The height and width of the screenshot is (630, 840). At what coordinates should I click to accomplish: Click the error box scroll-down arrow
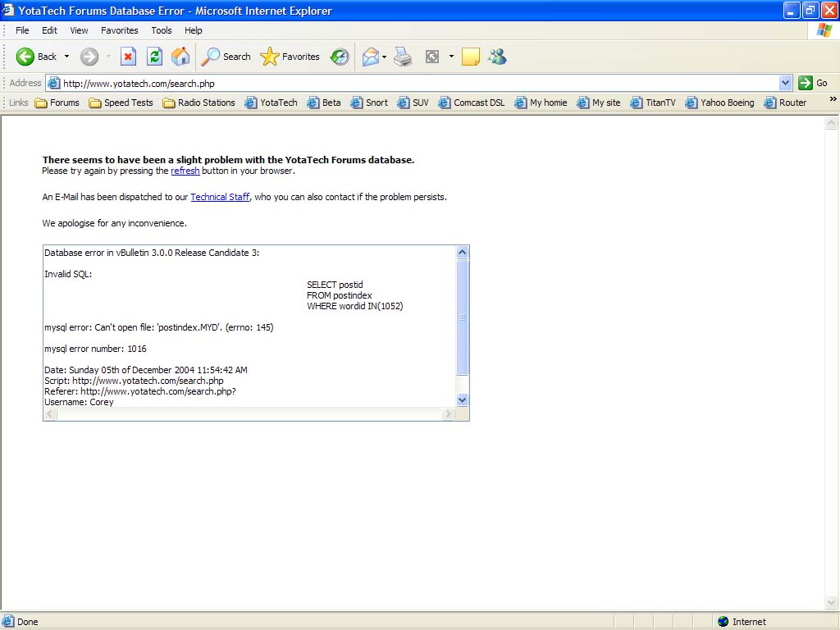(x=462, y=400)
